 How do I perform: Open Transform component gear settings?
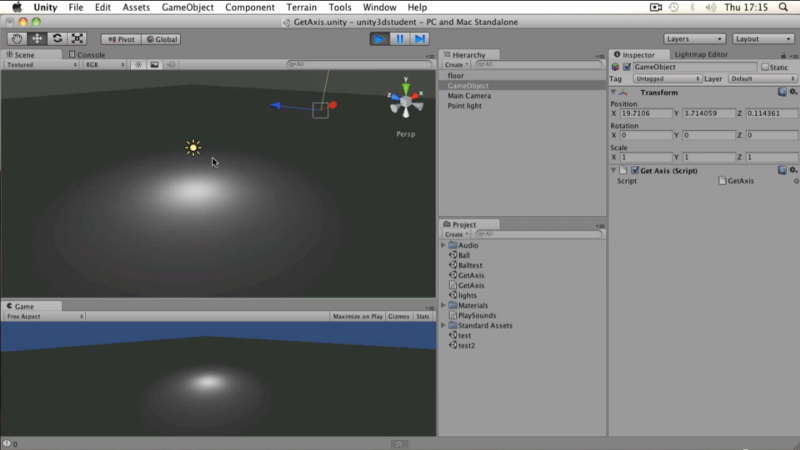(x=793, y=92)
